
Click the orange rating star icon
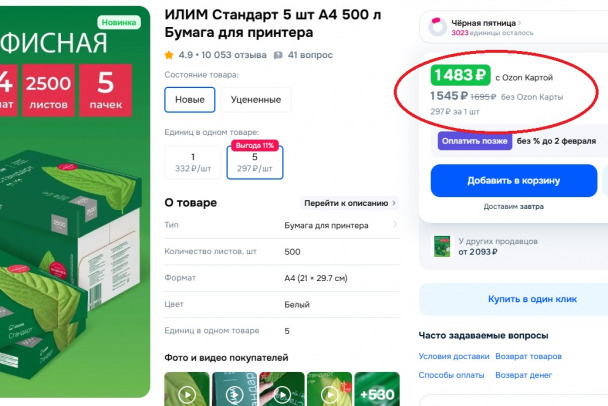pyautogui.click(x=169, y=55)
